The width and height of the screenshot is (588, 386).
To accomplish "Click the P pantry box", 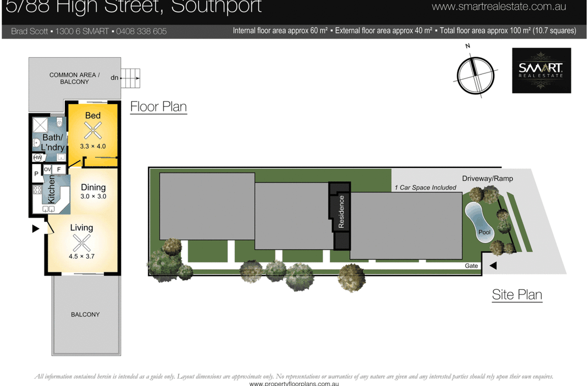I will (x=37, y=174).
